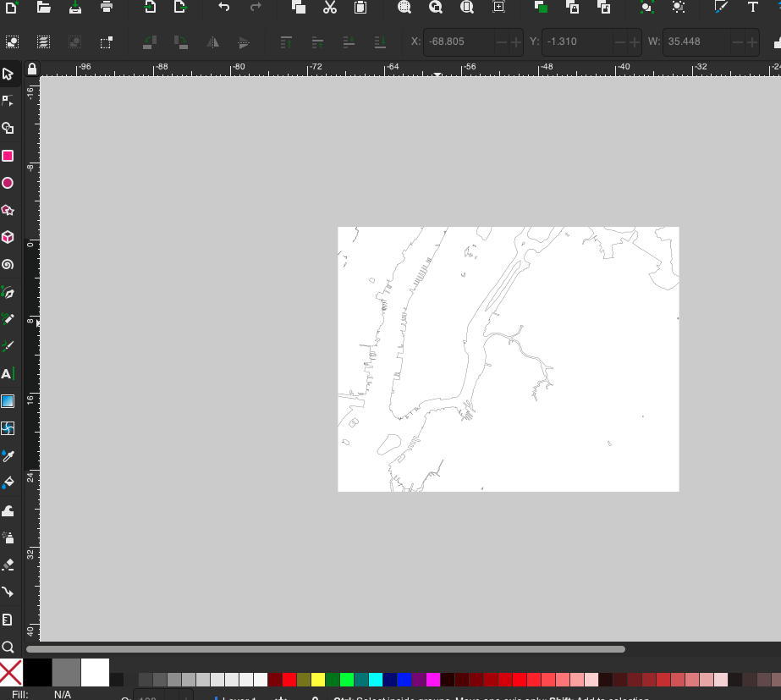Group the selected objects

(x=646, y=7)
